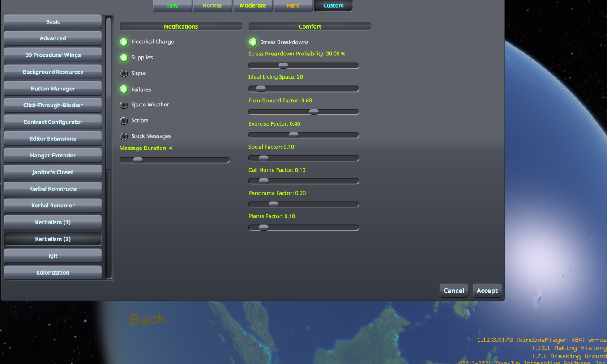The image size is (607, 364).
Task: Click the settings list scrollbar
Action: (x=109, y=93)
